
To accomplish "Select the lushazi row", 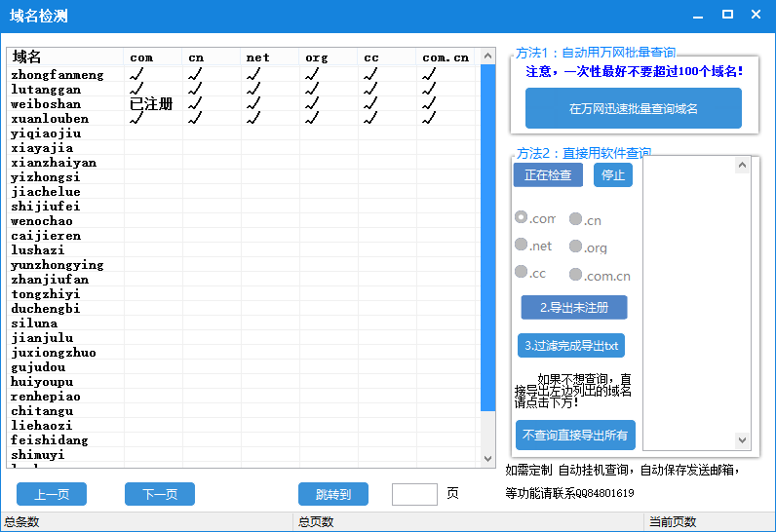I will pyautogui.click(x=243, y=250).
